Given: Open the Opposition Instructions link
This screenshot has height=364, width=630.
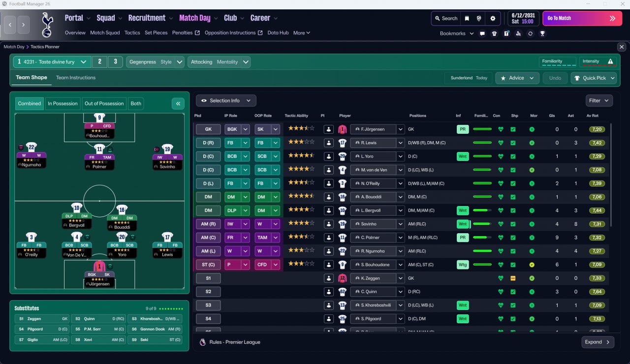Looking at the screenshot, I should (x=234, y=33).
